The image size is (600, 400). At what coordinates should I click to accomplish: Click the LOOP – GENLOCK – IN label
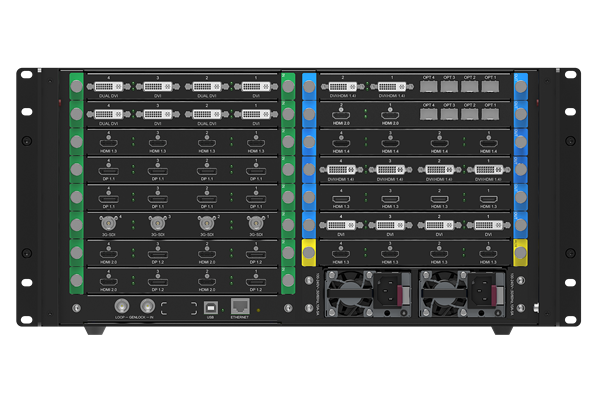tap(134, 317)
